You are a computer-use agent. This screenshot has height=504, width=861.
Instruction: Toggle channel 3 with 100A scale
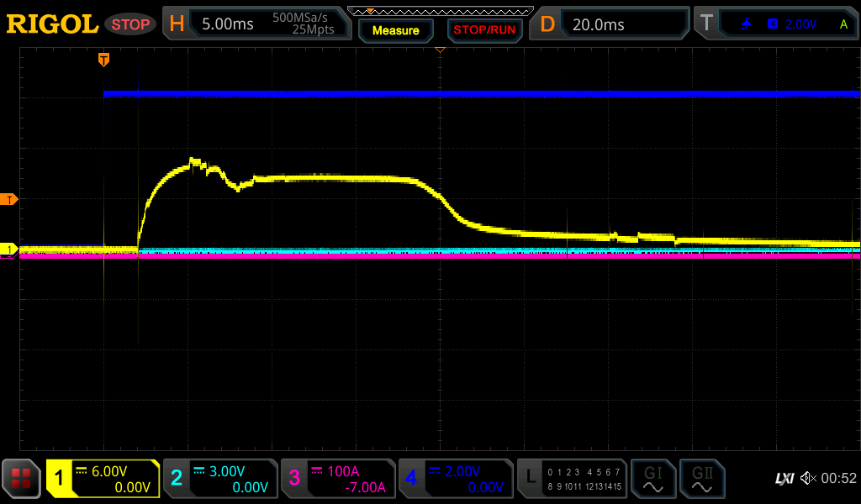pos(338,479)
